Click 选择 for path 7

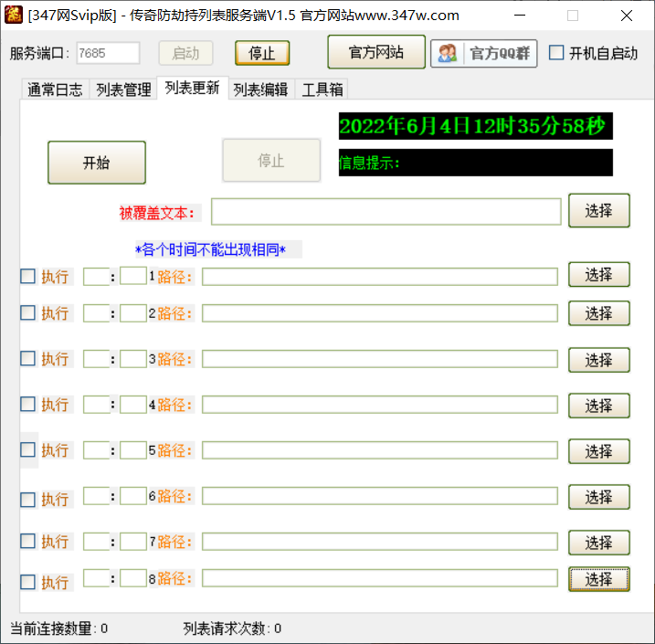tap(599, 543)
